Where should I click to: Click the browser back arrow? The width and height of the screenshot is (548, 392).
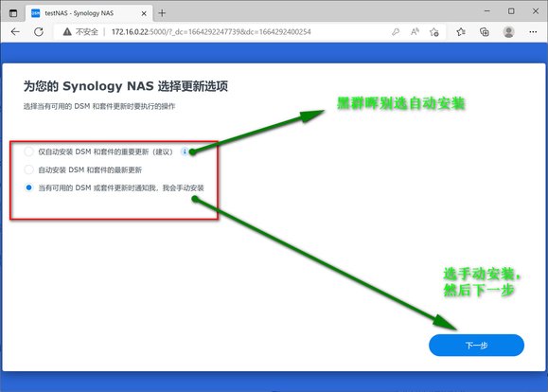point(15,32)
